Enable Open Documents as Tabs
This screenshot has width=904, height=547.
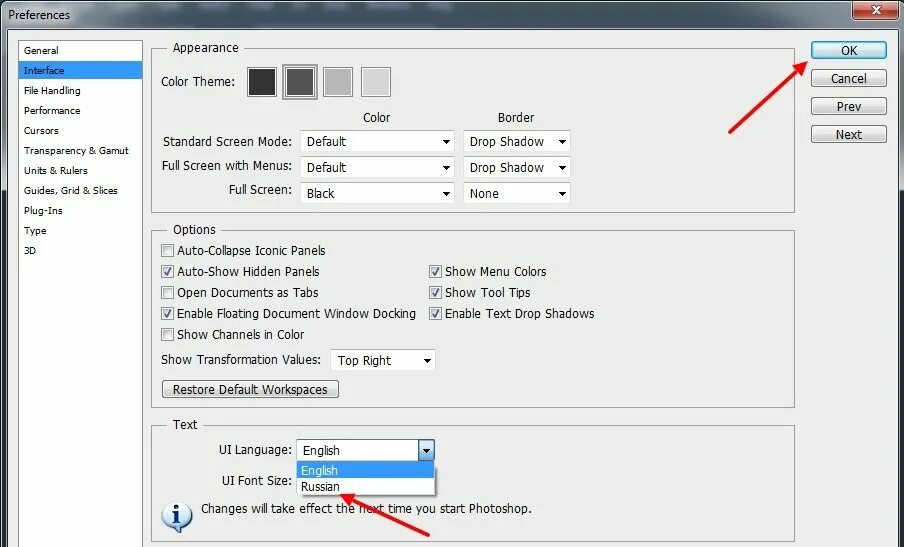coord(167,293)
